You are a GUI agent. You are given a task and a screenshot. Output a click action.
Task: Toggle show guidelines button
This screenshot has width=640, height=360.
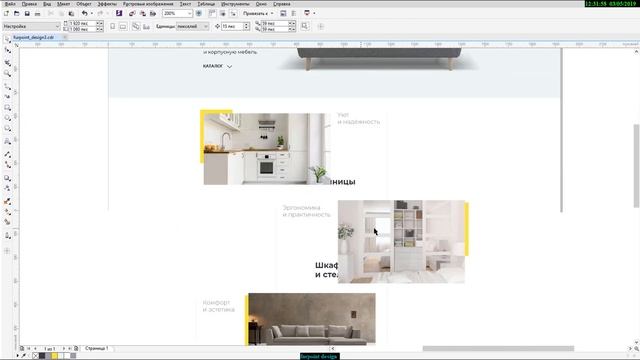[233, 13]
